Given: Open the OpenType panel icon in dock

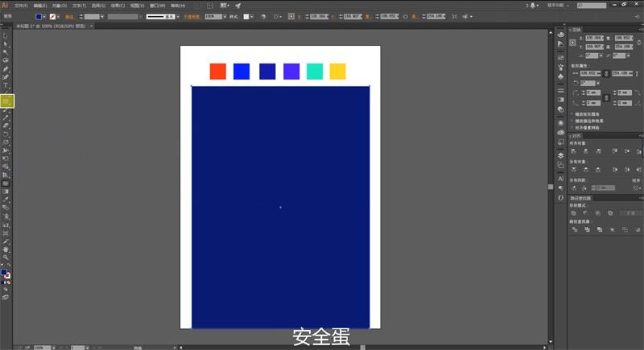Looking at the screenshot, I should [x=560, y=198].
